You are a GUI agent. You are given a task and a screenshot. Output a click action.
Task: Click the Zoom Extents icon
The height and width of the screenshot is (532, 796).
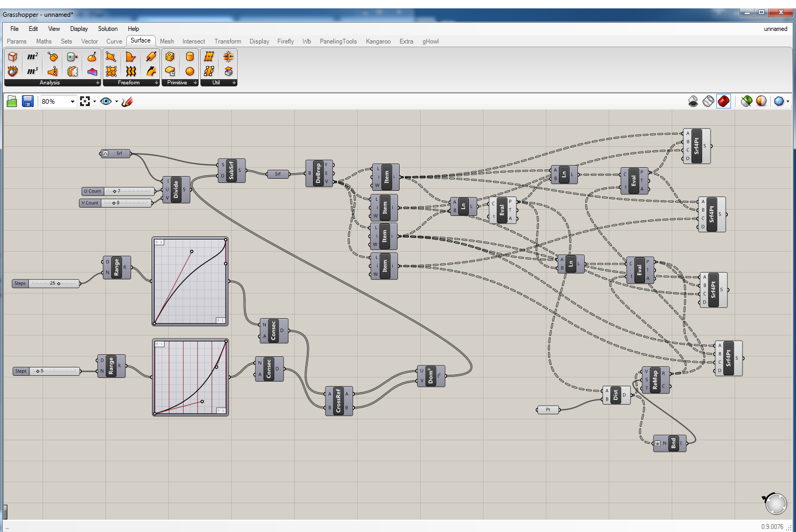tap(85, 101)
